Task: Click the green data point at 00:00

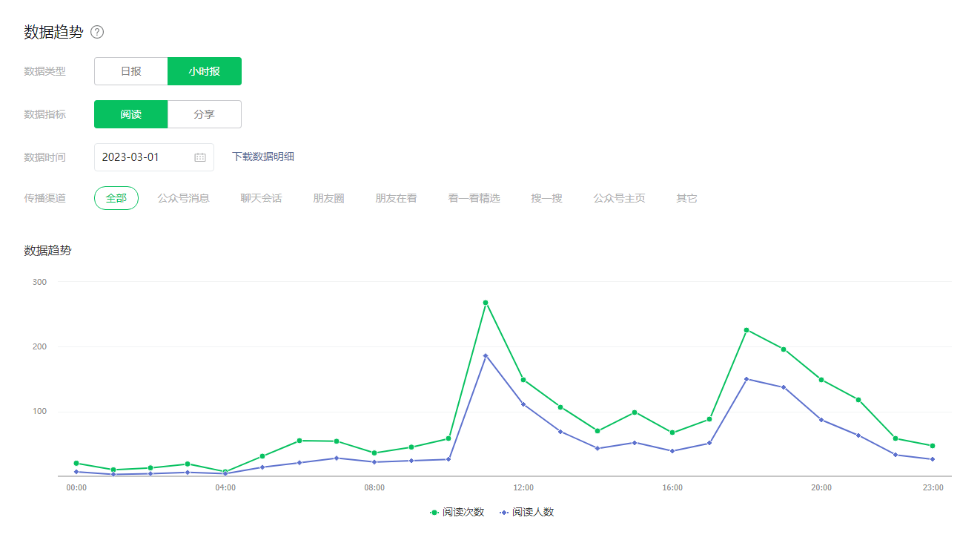Action: pyautogui.click(x=76, y=463)
